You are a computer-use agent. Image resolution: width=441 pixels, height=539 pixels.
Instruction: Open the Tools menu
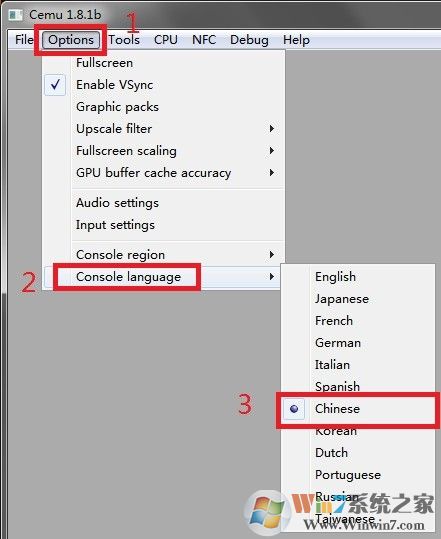124,40
